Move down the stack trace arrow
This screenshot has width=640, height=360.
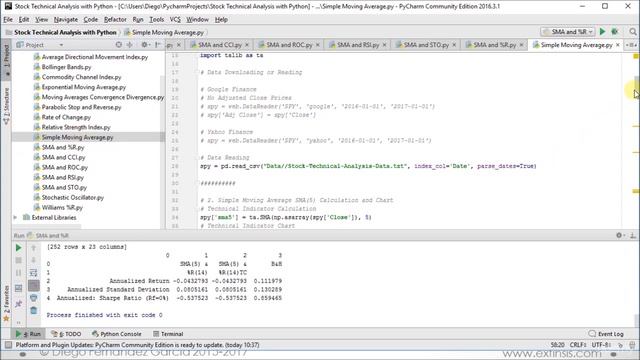33,260
